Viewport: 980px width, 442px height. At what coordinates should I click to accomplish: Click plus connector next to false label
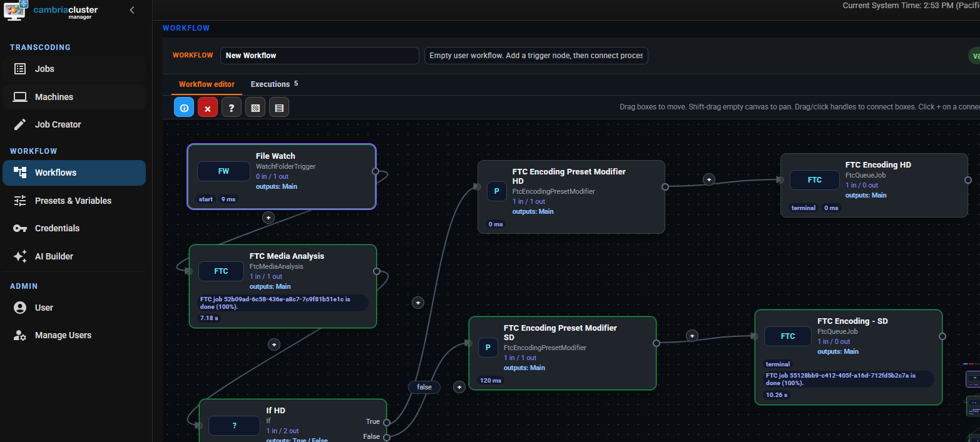coord(459,387)
